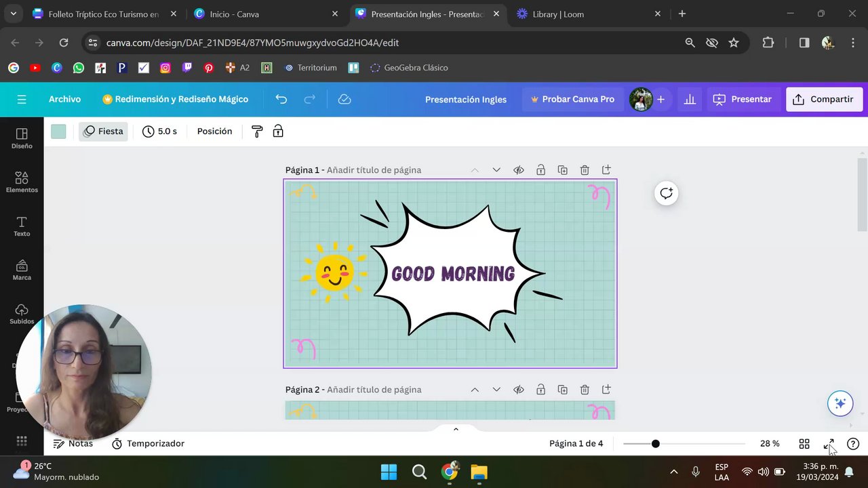Screen dimensions: 868x488
Task: Expand the Chrome tab search dropdown
Action: (13, 14)
